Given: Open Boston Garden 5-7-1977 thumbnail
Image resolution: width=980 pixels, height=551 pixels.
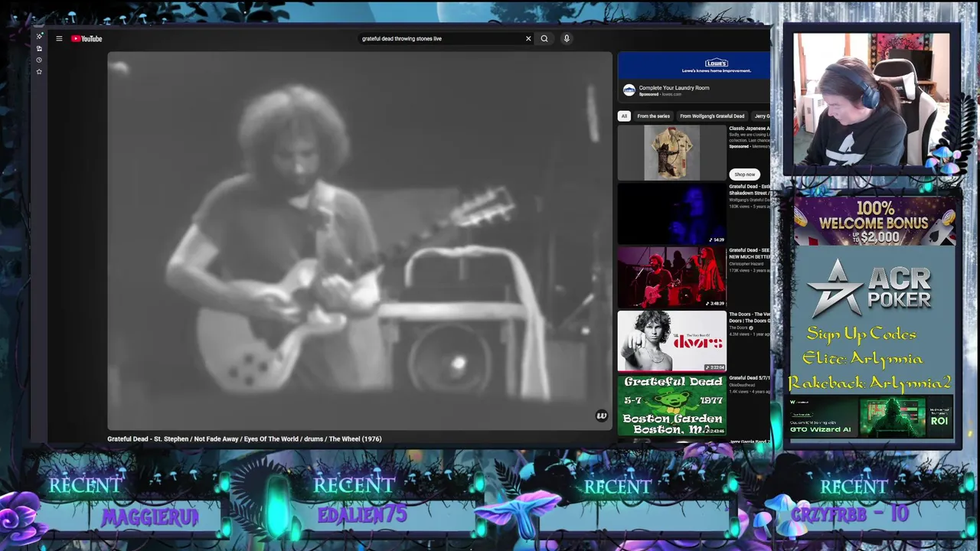Looking at the screenshot, I should (x=671, y=405).
